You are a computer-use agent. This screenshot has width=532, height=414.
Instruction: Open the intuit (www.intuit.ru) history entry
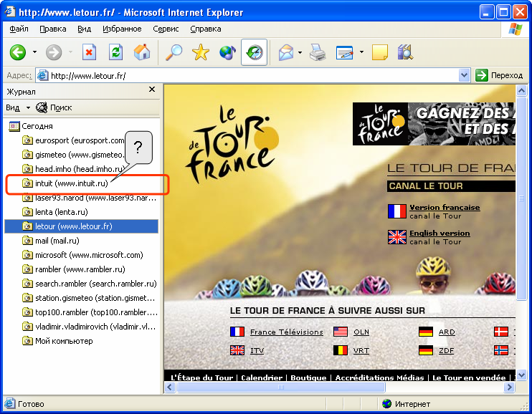(x=65, y=183)
